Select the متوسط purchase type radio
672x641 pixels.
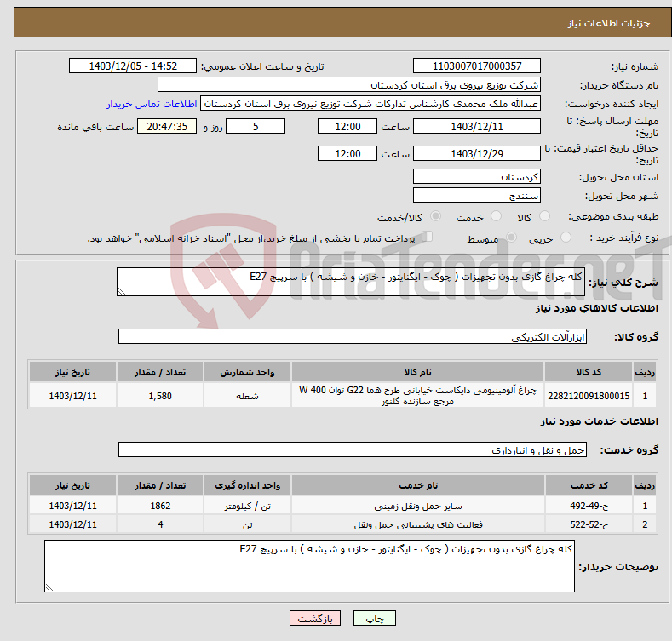click(x=511, y=237)
